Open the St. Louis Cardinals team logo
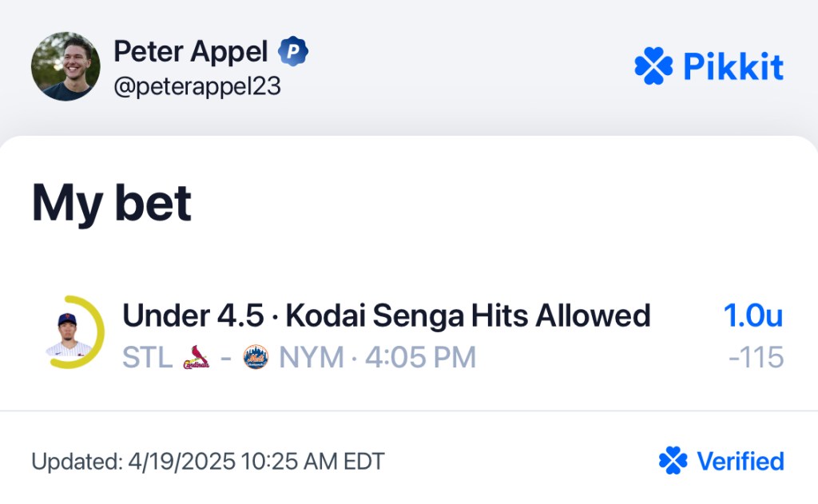The height and width of the screenshot is (504, 818). coord(197,357)
